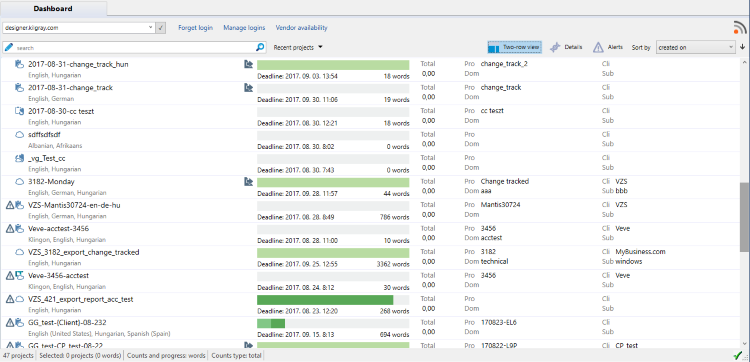Expand the Recent projects filter

click(x=298, y=47)
